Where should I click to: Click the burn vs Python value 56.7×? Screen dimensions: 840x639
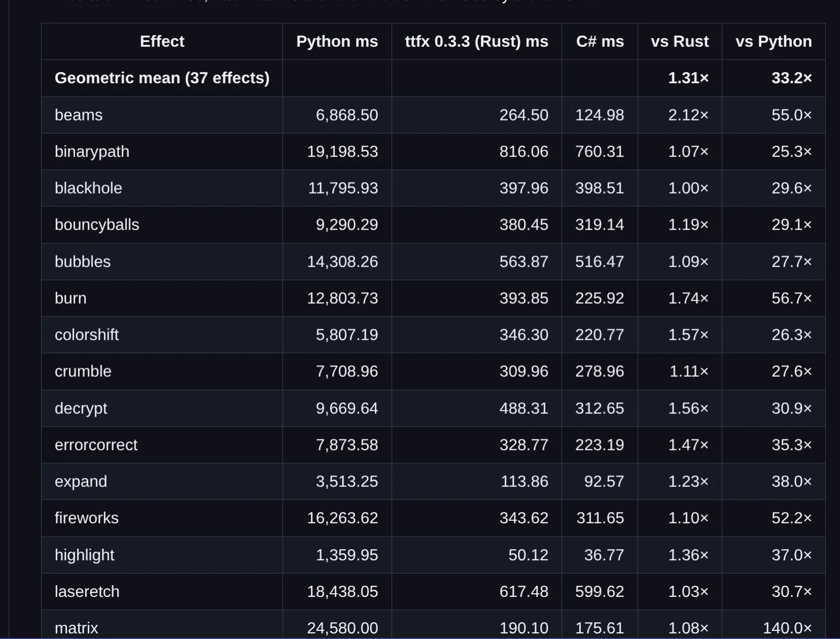click(791, 299)
